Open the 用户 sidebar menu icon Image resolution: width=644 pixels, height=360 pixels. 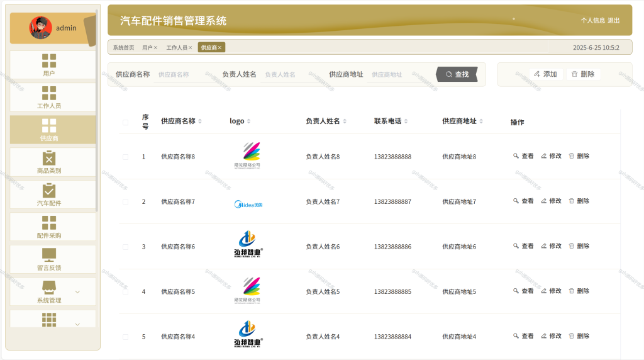[x=49, y=61]
